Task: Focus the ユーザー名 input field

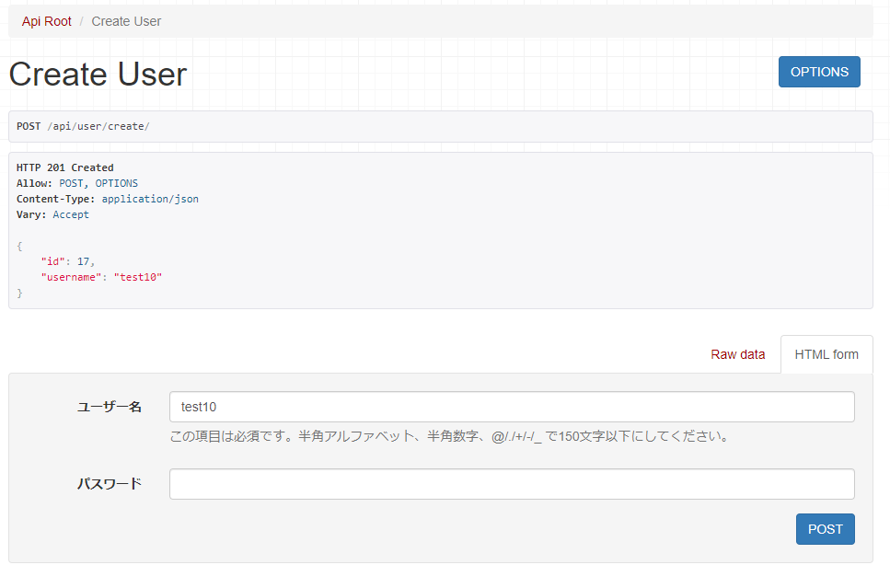Action: point(512,407)
